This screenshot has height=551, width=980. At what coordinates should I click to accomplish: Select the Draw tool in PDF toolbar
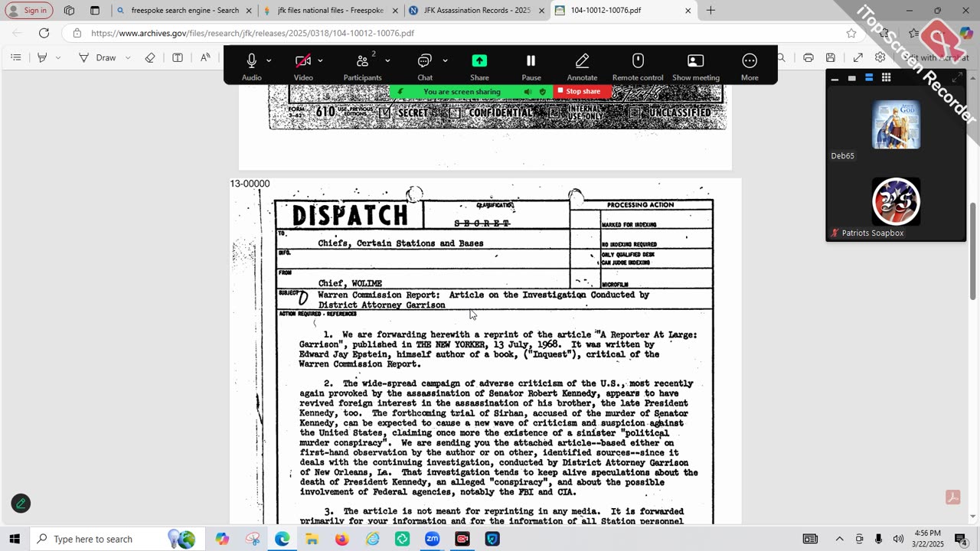click(97, 57)
